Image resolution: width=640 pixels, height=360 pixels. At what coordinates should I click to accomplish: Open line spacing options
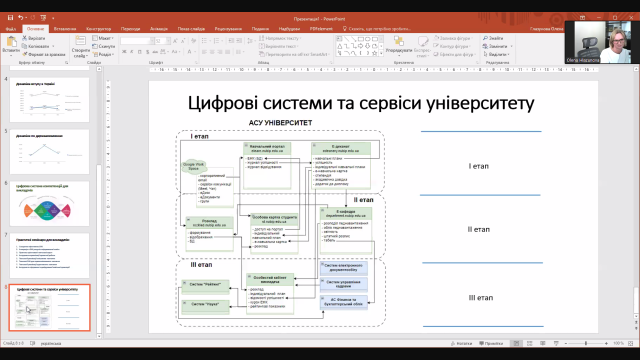250,41
